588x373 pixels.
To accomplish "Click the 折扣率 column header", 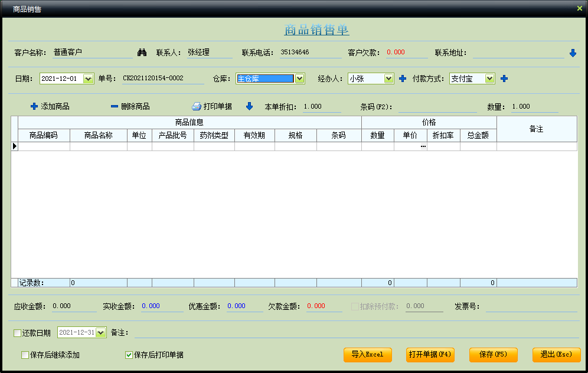I will coord(443,135).
